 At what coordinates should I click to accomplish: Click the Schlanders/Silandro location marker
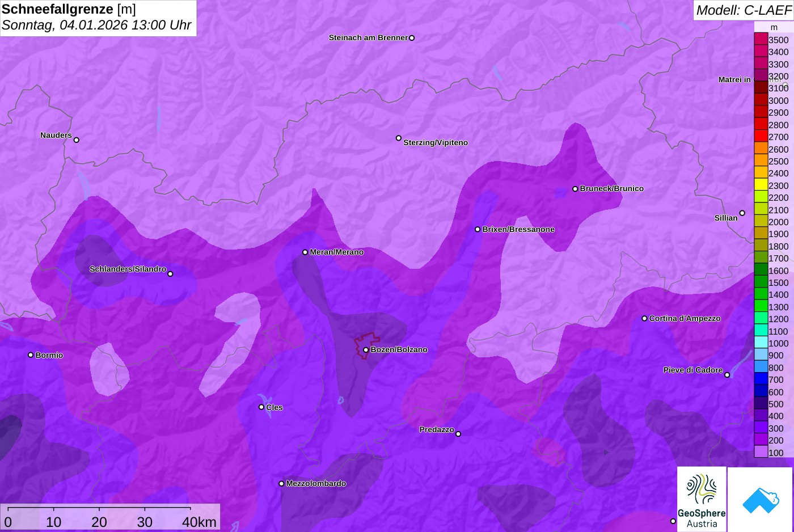coord(170,274)
